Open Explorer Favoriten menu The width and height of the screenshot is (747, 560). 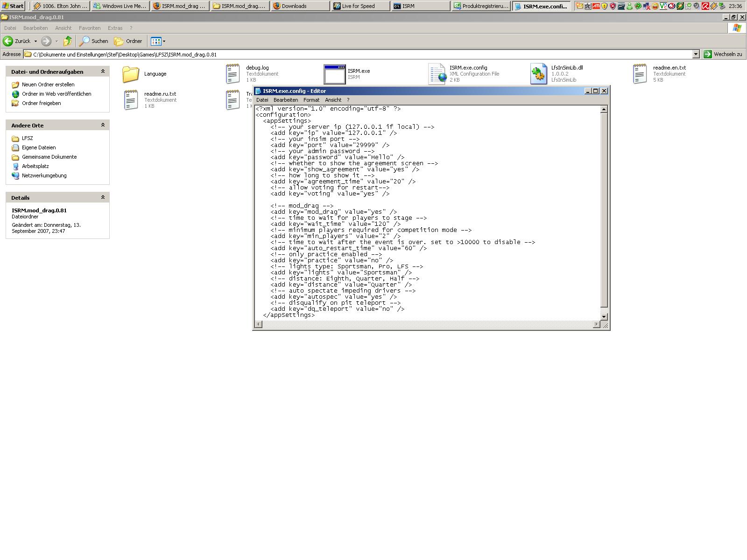click(90, 28)
